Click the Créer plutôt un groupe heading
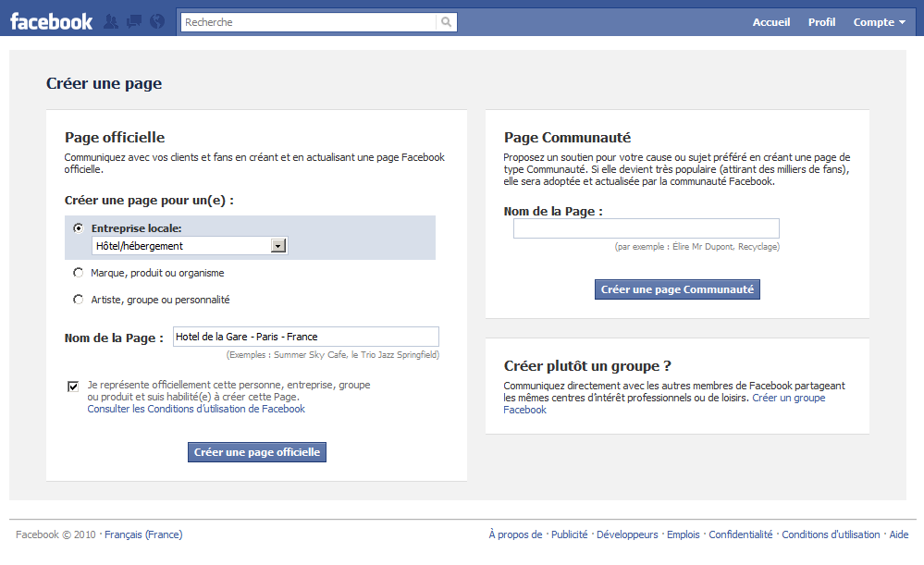The image size is (924, 565). 587,366
